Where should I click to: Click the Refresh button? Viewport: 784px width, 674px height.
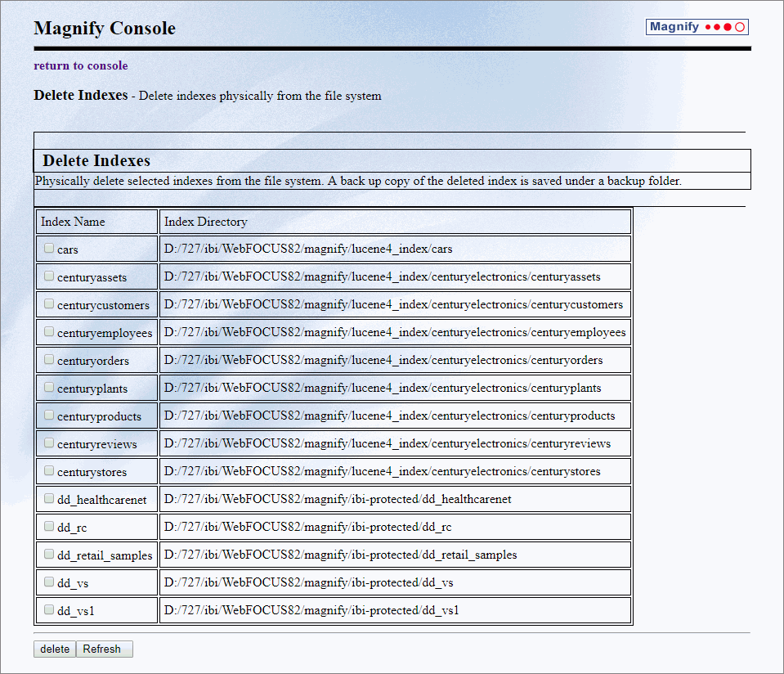click(x=104, y=649)
